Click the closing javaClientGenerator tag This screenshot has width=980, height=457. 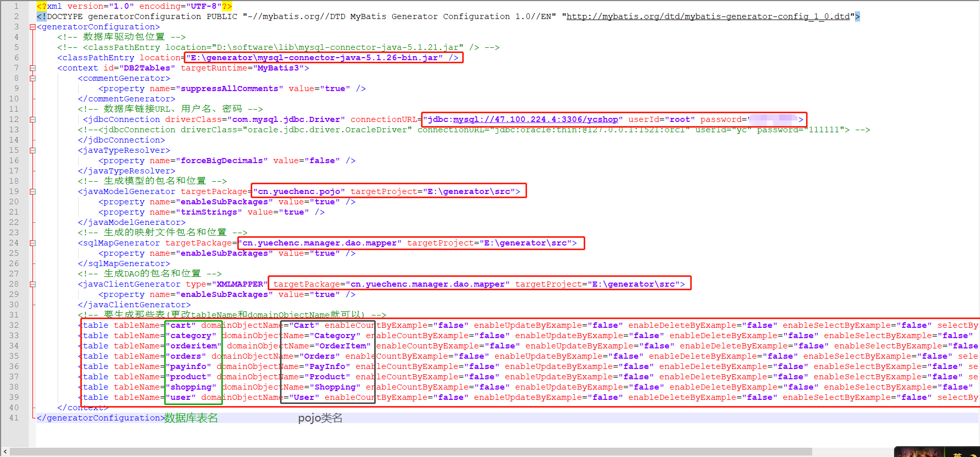click(134, 305)
